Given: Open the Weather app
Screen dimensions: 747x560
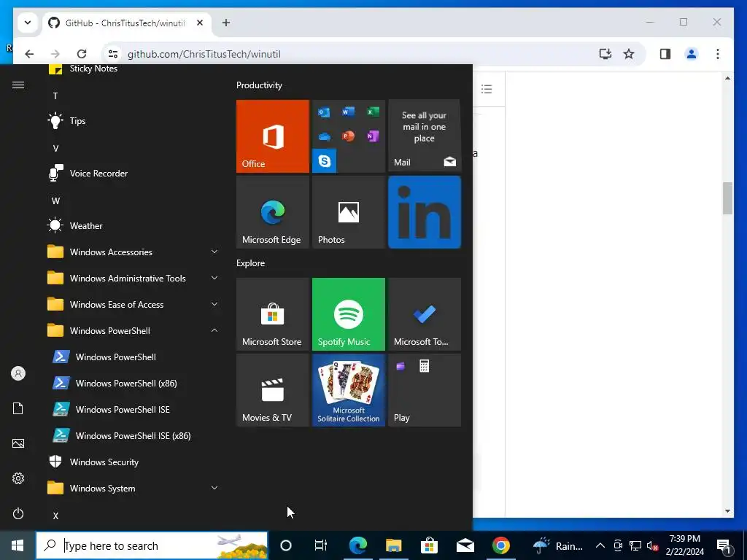Looking at the screenshot, I should point(134,226).
